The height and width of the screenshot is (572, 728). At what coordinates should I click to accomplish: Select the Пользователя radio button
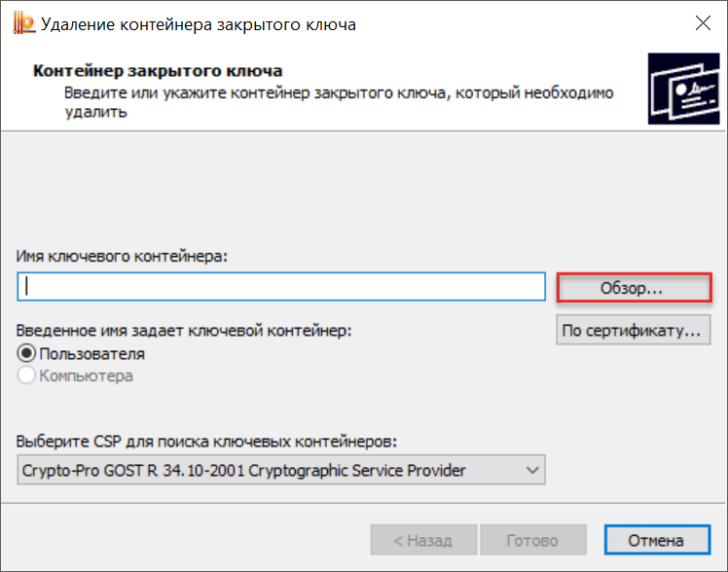coord(27,354)
